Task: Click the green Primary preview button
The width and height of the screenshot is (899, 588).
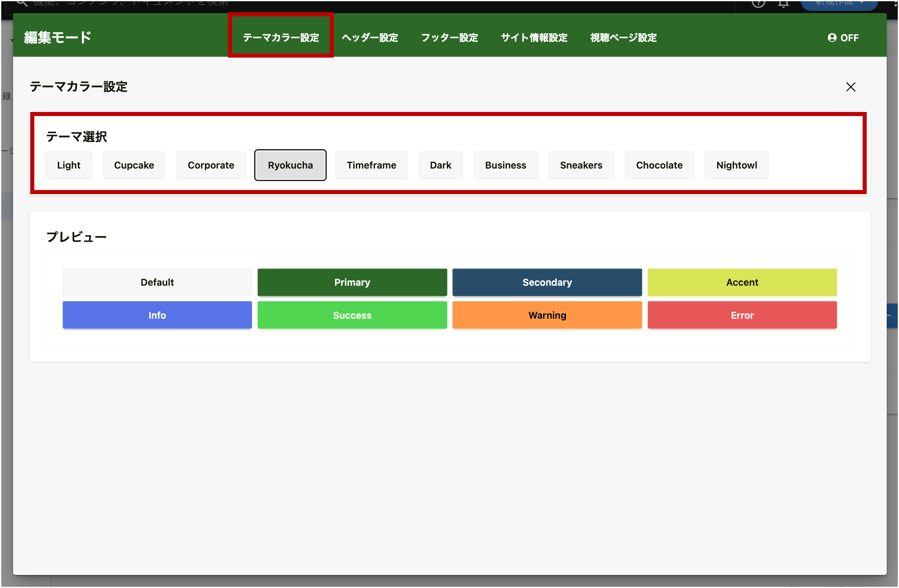Action: (x=352, y=282)
